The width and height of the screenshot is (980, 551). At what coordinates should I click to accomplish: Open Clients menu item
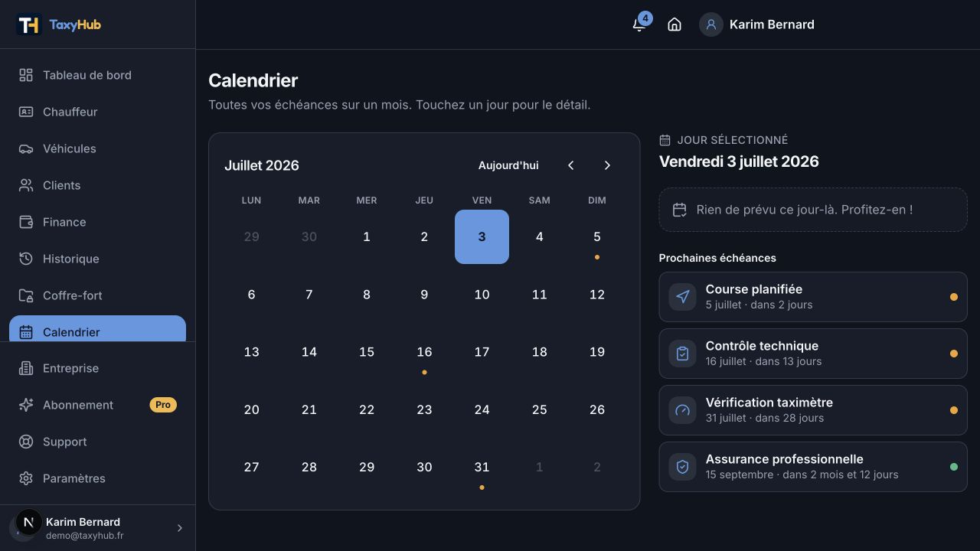click(x=97, y=185)
